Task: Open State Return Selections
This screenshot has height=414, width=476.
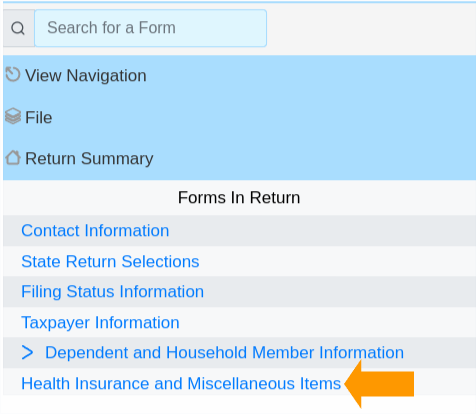Action: pos(110,261)
